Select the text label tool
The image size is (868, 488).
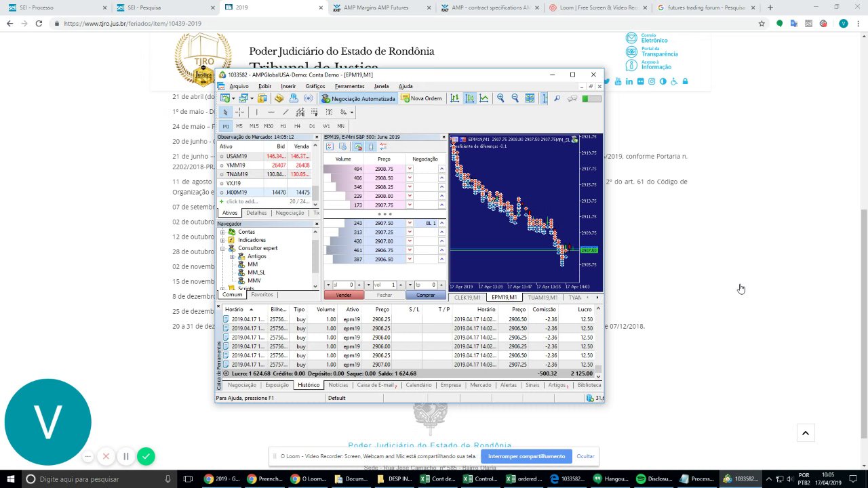(x=329, y=112)
